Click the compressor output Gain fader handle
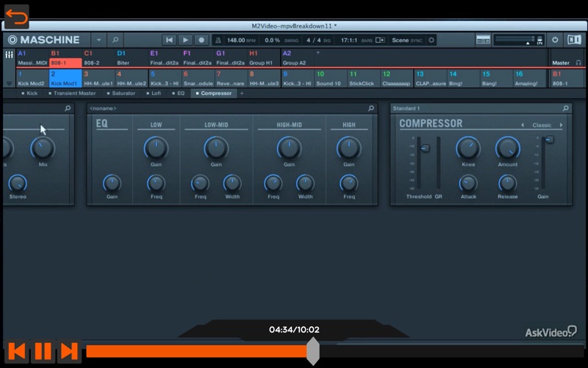The height and width of the screenshot is (368, 588). point(549,140)
